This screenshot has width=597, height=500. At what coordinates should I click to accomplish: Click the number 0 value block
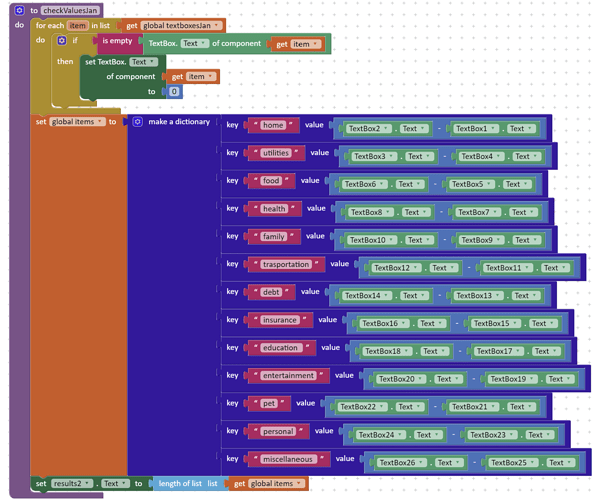(174, 91)
